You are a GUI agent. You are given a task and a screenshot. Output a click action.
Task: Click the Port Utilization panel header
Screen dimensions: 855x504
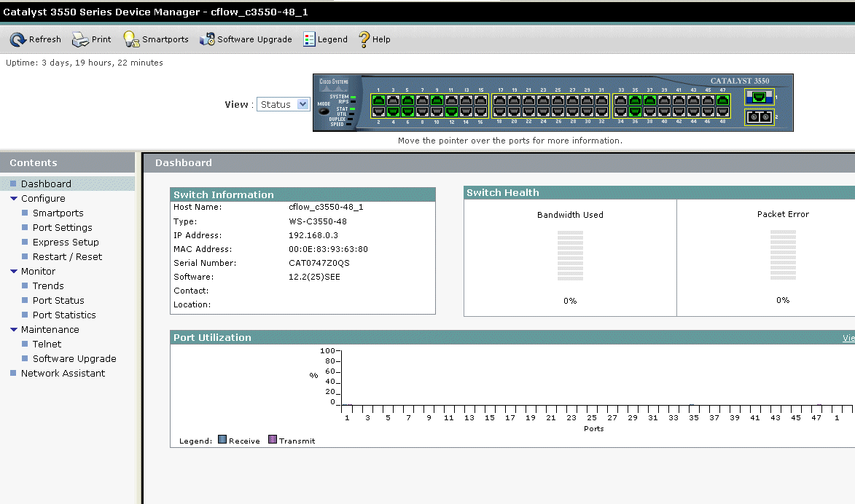(x=512, y=337)
